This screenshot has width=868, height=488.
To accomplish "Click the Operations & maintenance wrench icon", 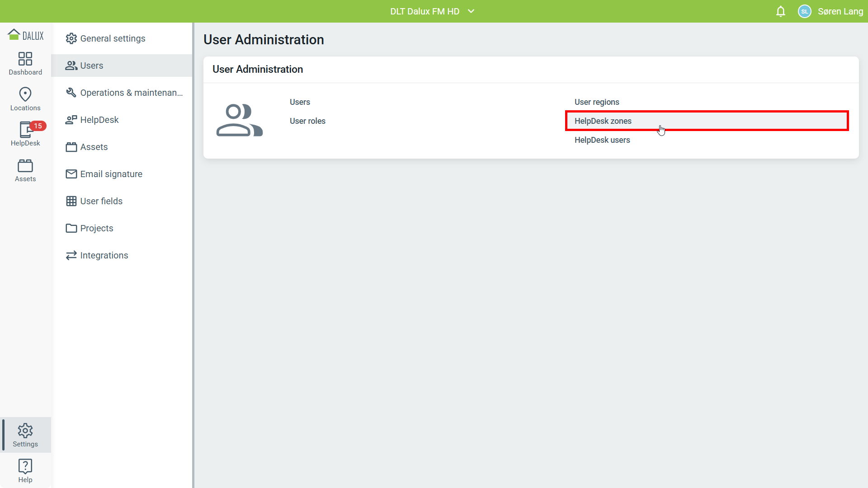I will click(71, 93).
